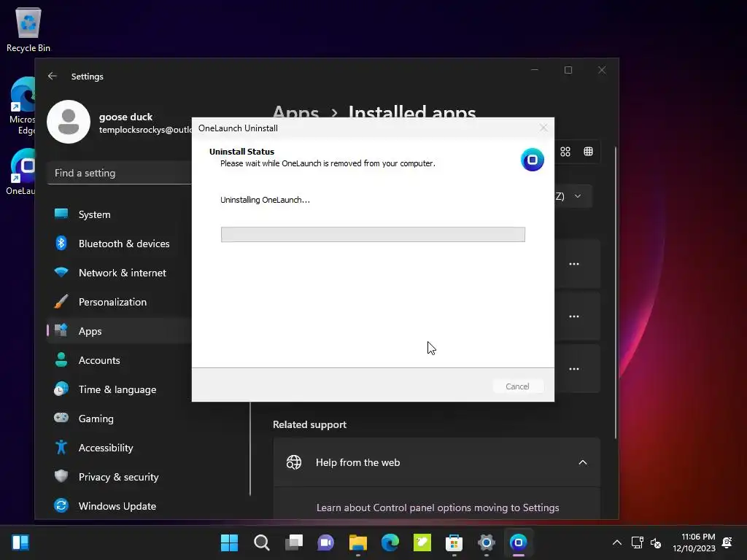Click the Bluetooth icon in sidebar
Viewport: 747px width, 560px height.
(61, 243)
